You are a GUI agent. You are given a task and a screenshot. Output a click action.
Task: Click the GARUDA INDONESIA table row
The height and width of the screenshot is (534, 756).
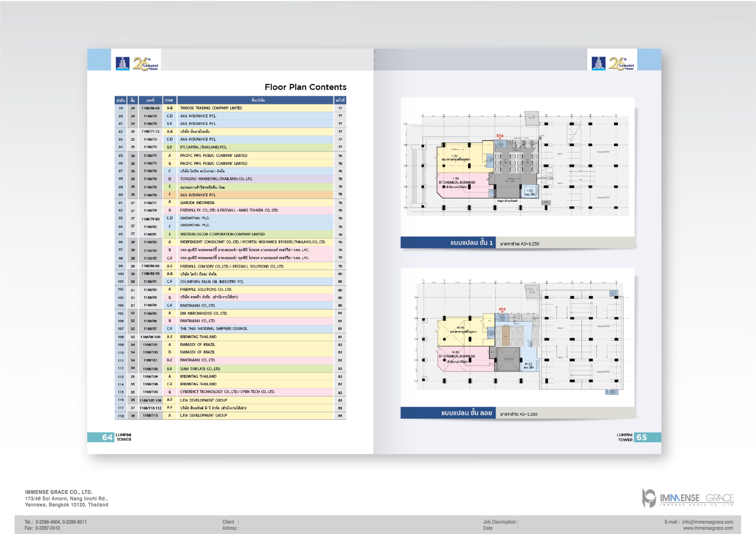click(x=197, y=203)
